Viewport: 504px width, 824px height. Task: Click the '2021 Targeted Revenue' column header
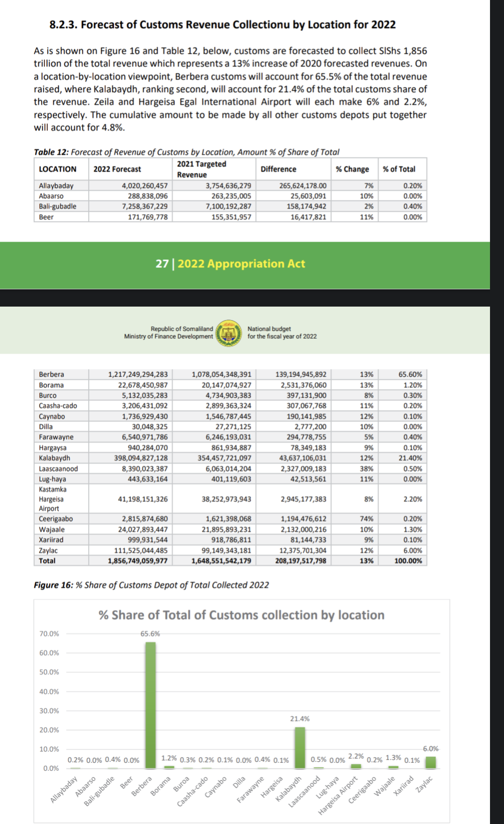[201, 169]
